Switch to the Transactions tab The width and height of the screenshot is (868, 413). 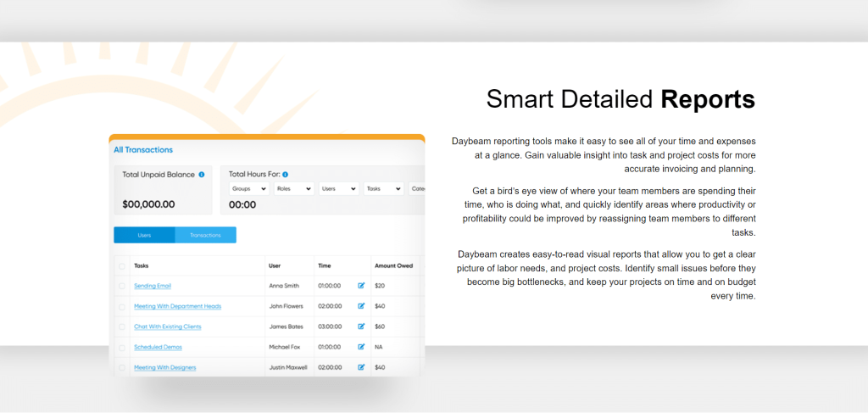pos(205,235)
